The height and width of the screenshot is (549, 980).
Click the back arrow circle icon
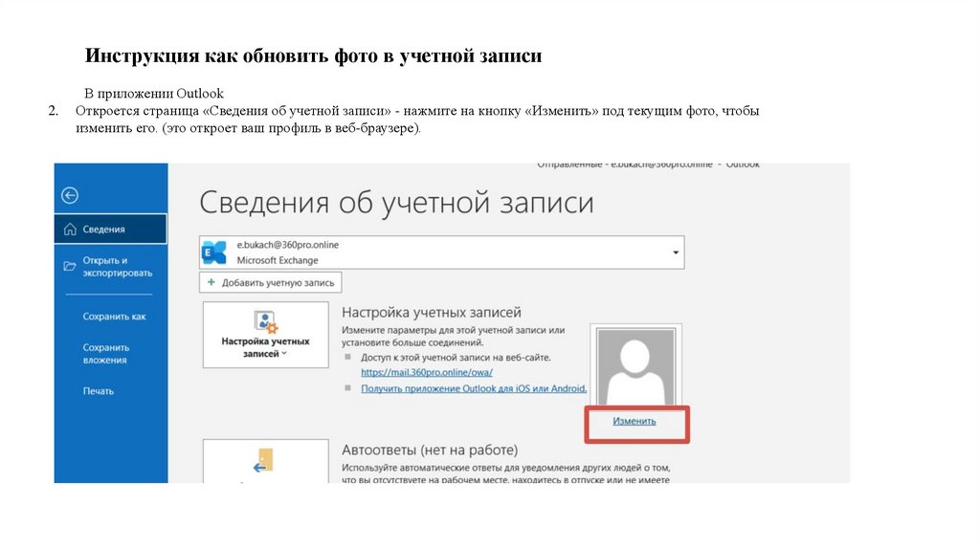tap(70, 195)
